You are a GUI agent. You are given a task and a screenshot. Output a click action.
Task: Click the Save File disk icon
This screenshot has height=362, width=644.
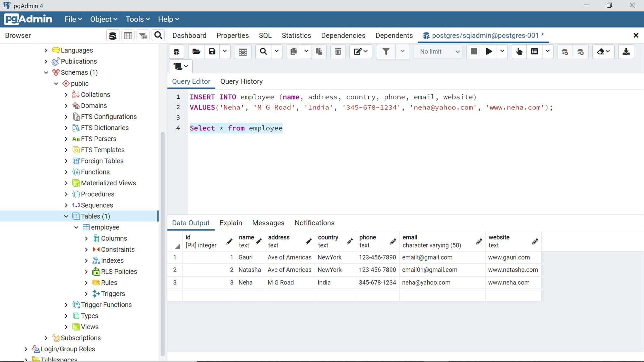click(212, 51)
